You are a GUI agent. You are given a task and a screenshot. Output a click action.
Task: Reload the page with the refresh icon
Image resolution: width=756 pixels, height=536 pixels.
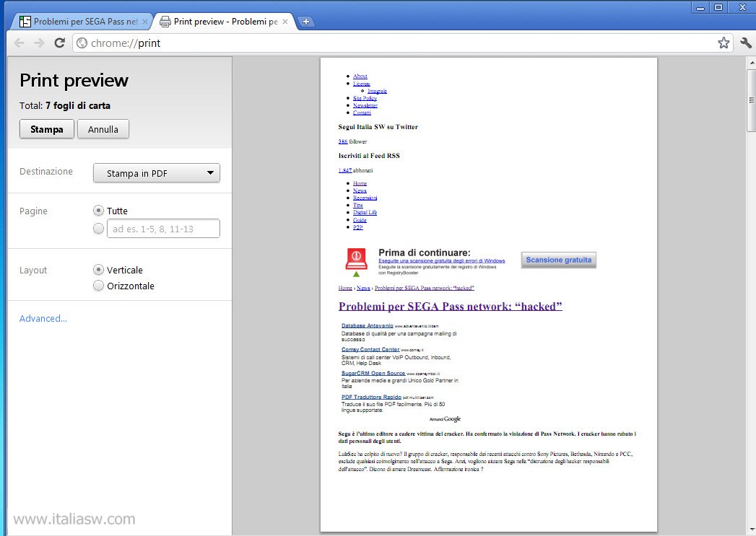pos(60,43)
